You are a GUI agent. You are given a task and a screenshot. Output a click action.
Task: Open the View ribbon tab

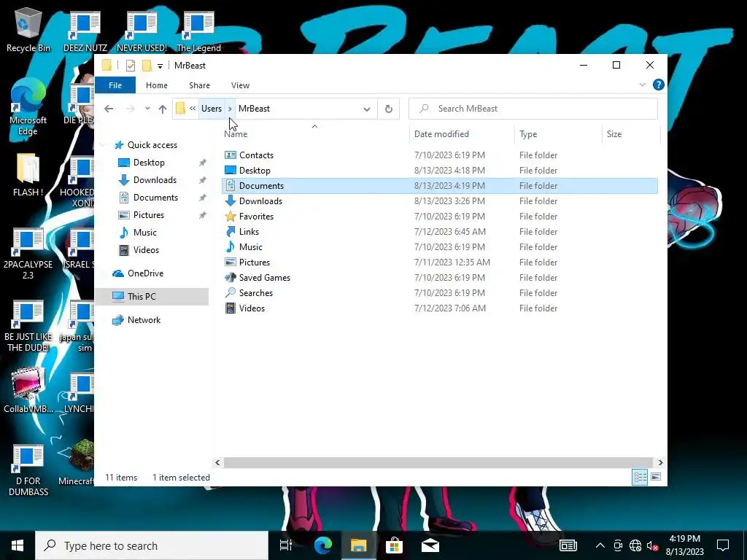point(240,85)
